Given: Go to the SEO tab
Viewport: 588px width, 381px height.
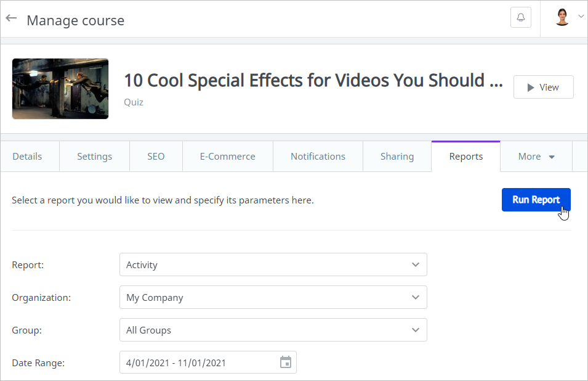Looking at the screenshot, I should point(156,157).
